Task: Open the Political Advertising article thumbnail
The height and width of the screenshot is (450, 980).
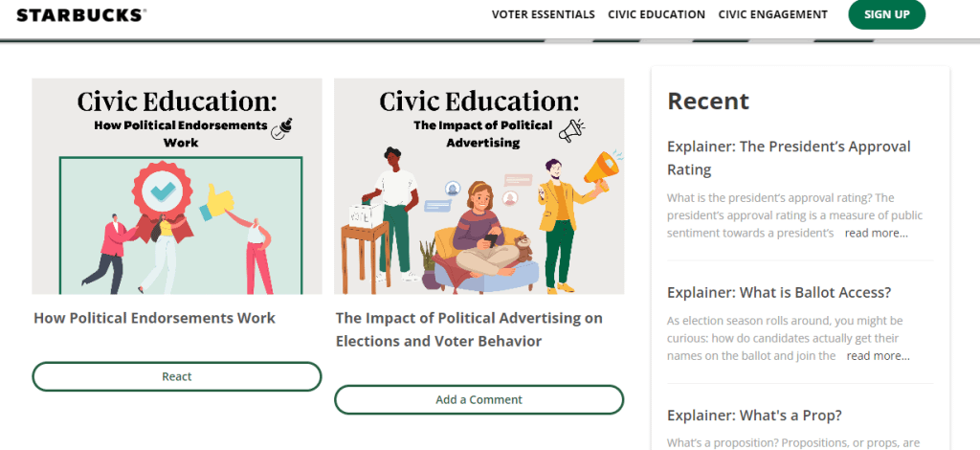Action: pos(479,187)
